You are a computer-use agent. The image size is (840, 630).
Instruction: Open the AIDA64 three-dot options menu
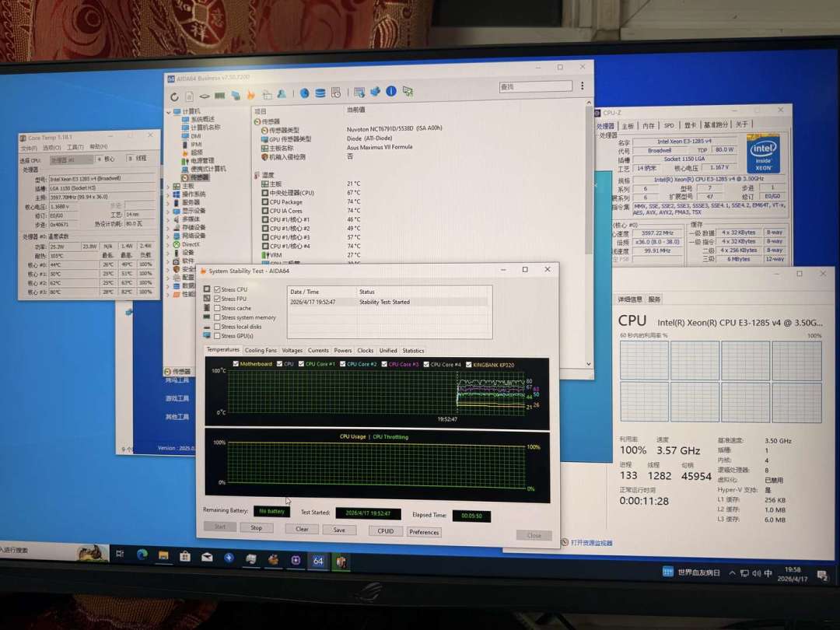(582, 86)
